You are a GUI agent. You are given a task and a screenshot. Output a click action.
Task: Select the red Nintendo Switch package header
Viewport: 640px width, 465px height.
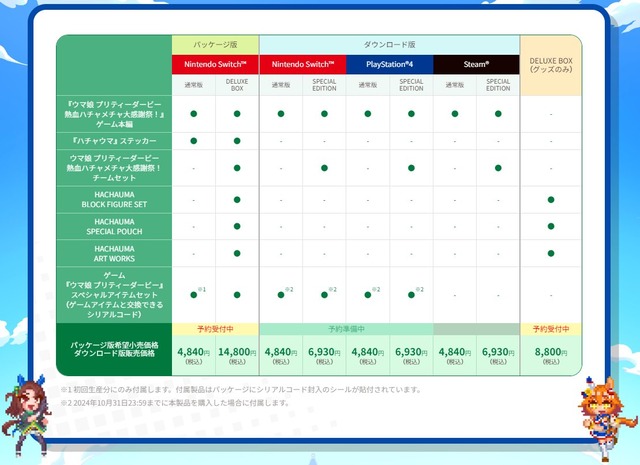click(215, 65)
